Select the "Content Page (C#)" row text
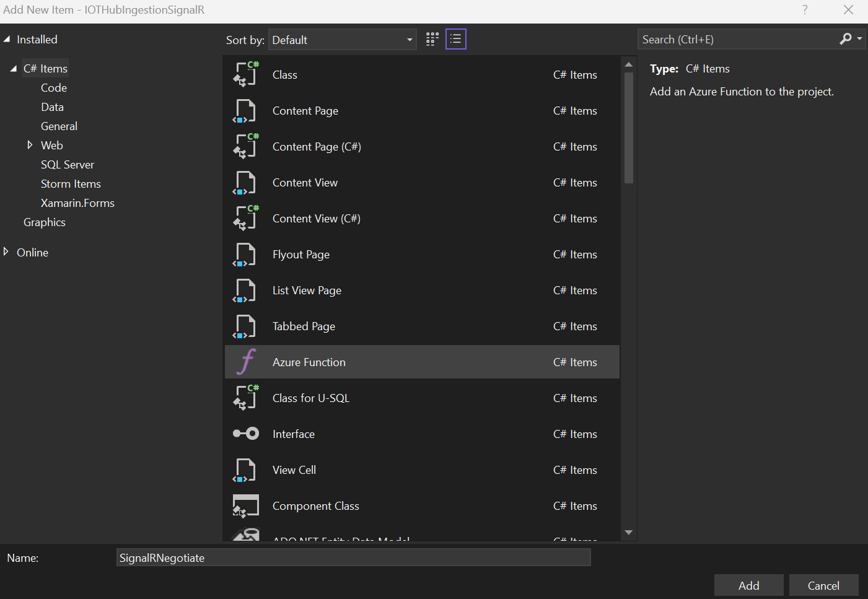The image size is (868, 599). (317, 147)
